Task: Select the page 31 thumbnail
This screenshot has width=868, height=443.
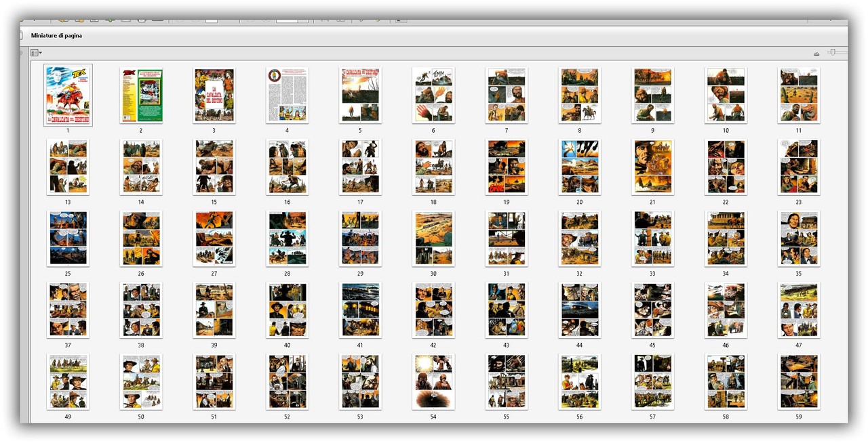Action: 507,238
